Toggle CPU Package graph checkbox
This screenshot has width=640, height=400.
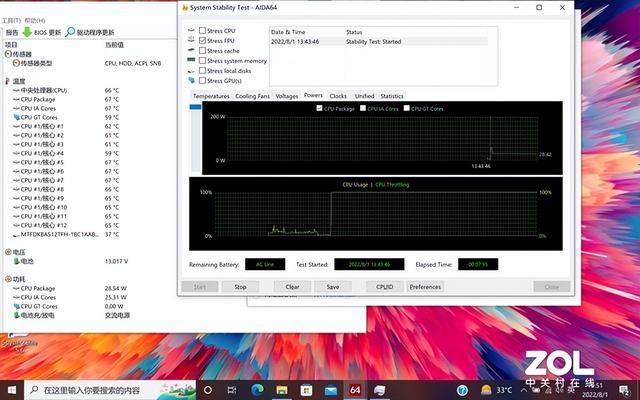pyautogui.click(x=319, y=108)
